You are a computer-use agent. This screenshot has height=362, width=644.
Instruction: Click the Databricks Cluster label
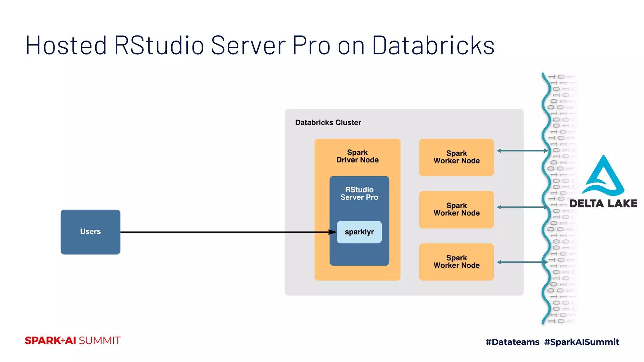point(328,123)
